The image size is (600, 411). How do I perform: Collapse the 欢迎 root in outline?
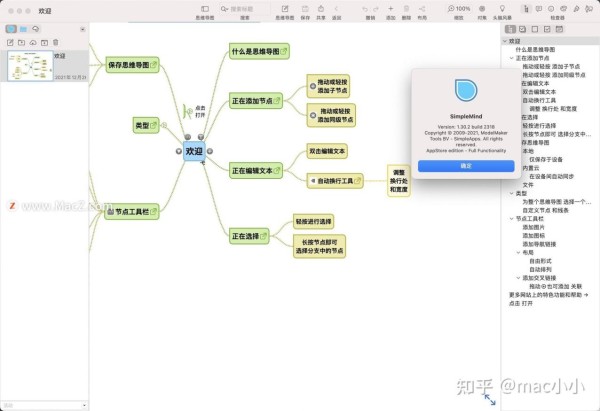(505, 41)
